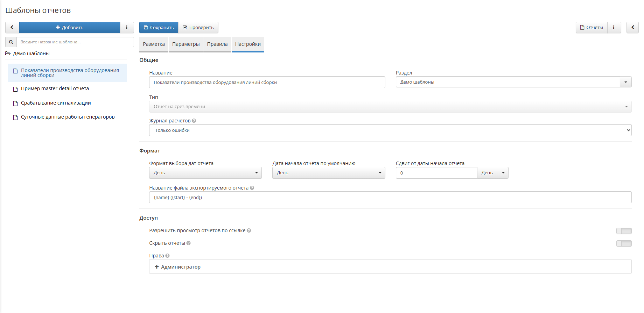The height and width of the screenshot is (313, 644).
Task: Toggle the Скрыть отчеты switch
Action: (x=624, y=243)
